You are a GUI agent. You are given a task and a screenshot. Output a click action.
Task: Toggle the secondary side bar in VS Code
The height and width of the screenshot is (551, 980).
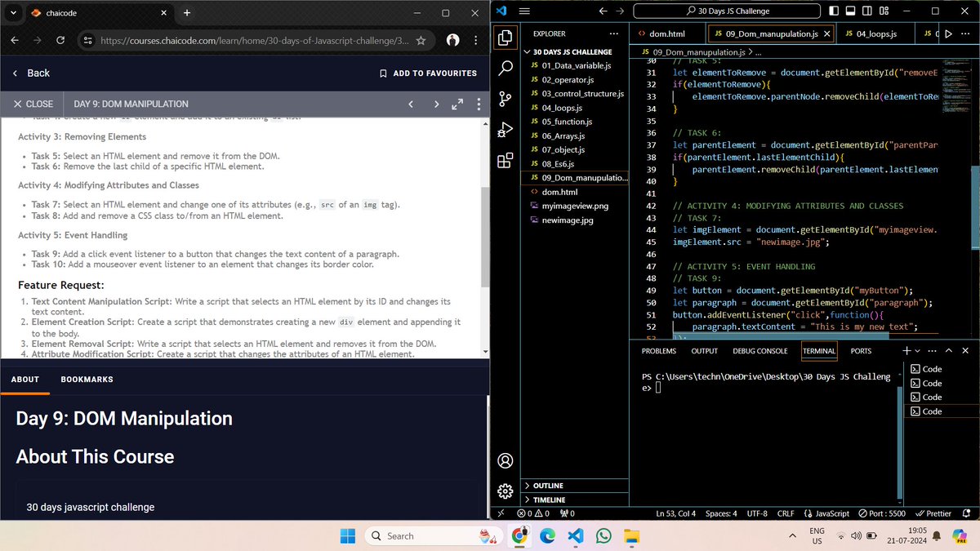click(866, 11)
